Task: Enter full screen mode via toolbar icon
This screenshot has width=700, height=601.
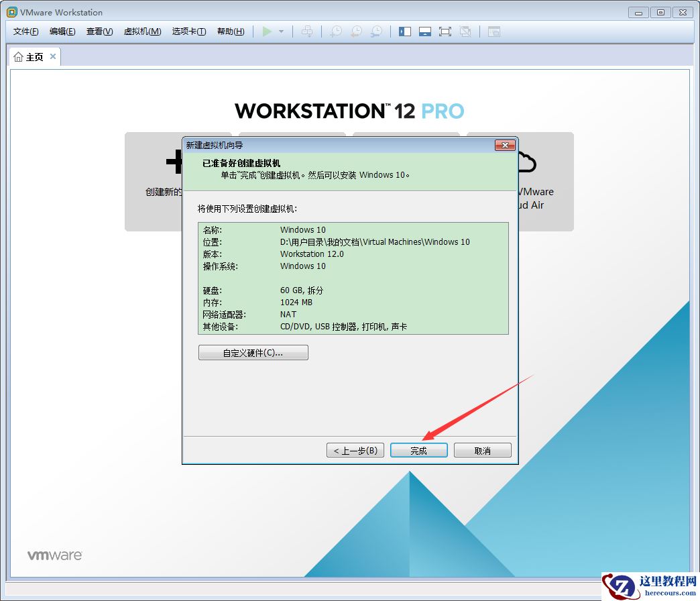Action: (445, 31)
